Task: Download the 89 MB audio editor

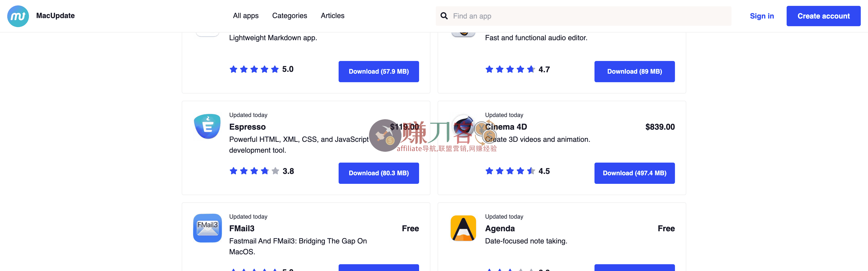Action: click(x=634, y=71)
